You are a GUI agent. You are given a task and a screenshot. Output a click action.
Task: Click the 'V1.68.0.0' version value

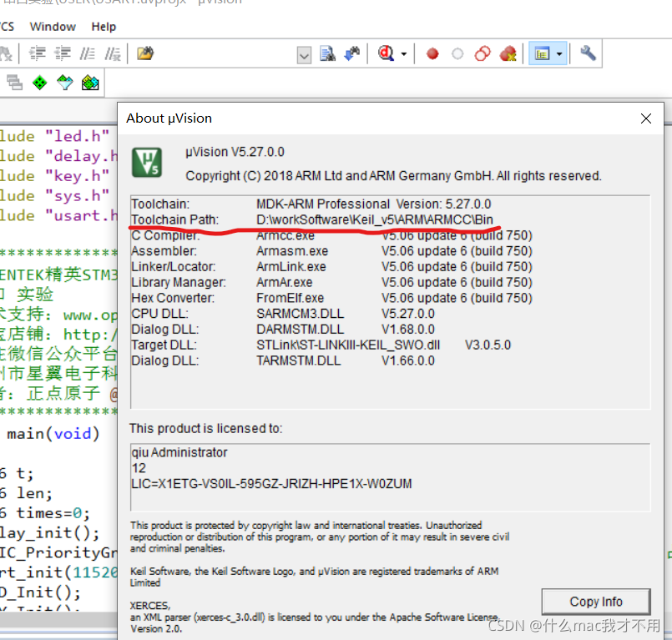408,330
